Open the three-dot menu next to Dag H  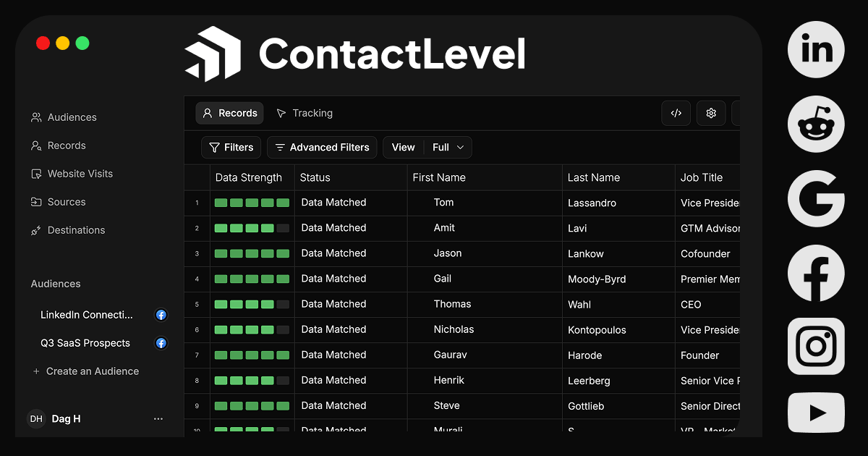158,419
